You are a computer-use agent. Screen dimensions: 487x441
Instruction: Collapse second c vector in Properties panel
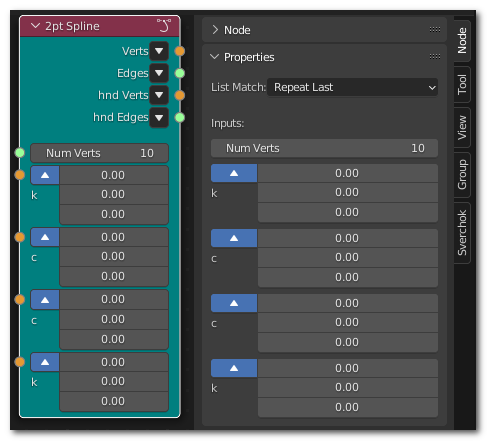234,303
